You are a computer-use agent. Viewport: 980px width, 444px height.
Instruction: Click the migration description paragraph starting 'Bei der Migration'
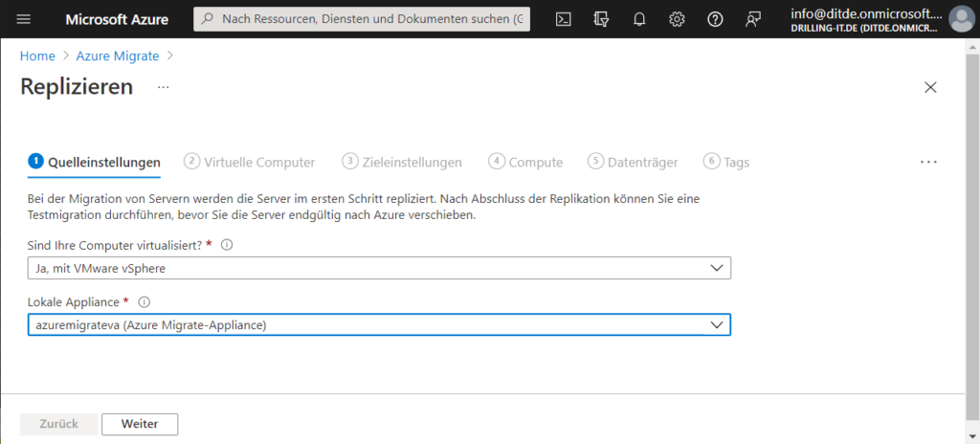click(x=363, y=208)
